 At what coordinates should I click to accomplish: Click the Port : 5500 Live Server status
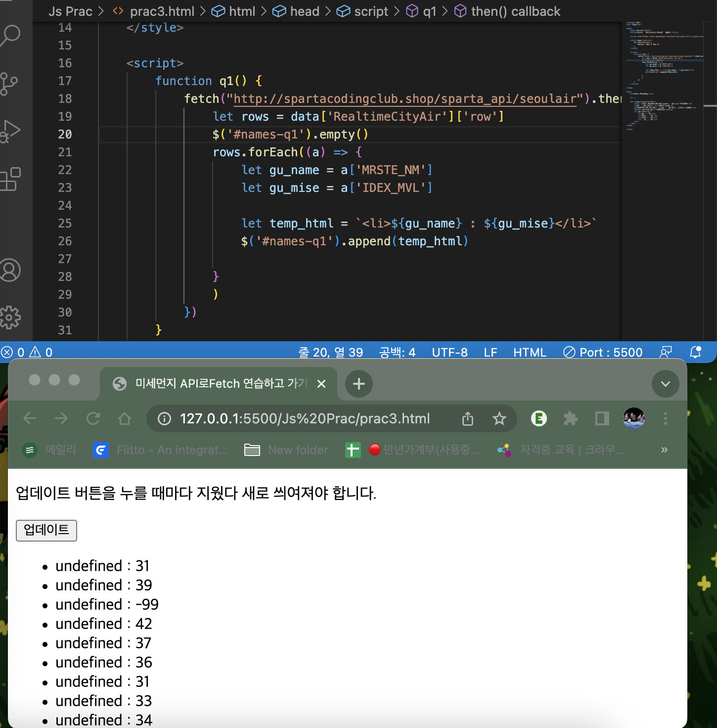point(603,352)
